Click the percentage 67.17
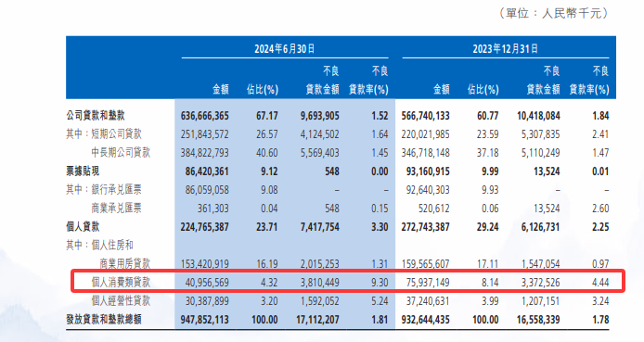The height and width of the screenshot is (342, 644). pyautogui.click(x=267, y=116)
